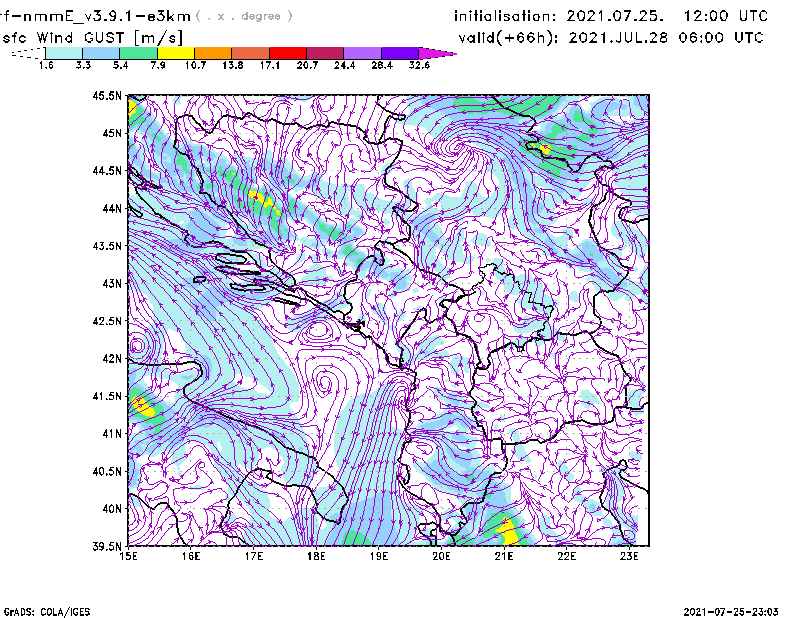
Task: Click the valid date '2021.JUL.28'
Action: tap(618, 38)
